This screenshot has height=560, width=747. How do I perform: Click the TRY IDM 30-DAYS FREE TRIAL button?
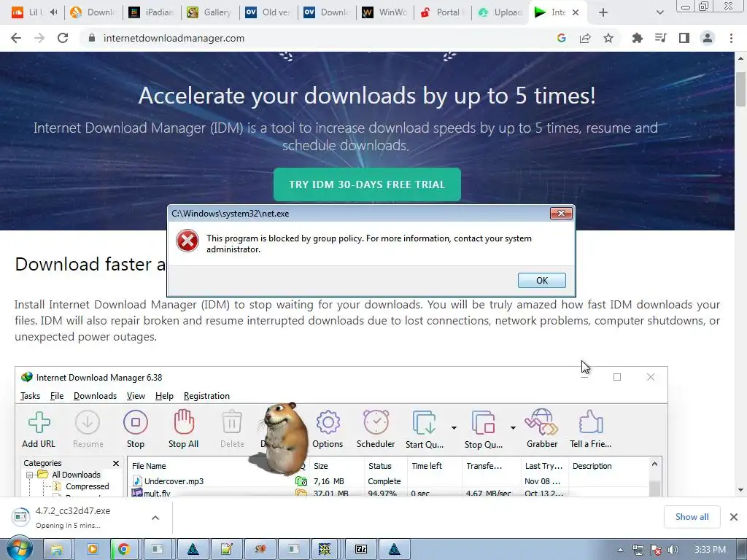click(x=367, y=184)
